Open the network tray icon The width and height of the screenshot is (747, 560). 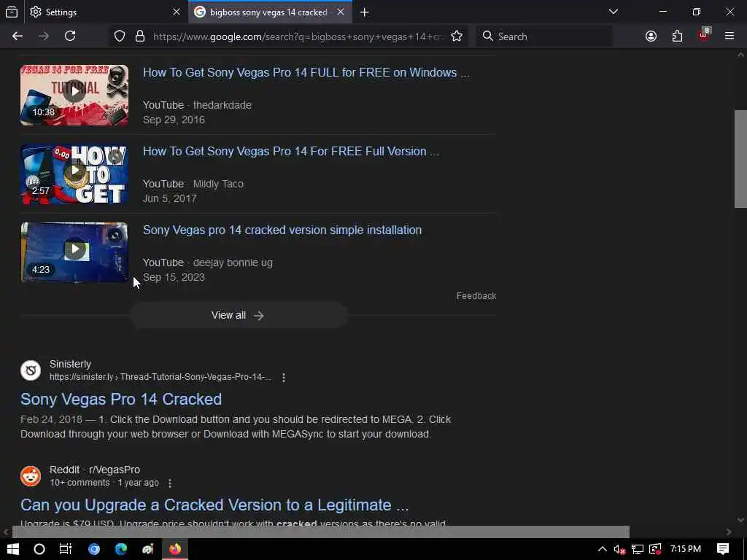point(638,550)
